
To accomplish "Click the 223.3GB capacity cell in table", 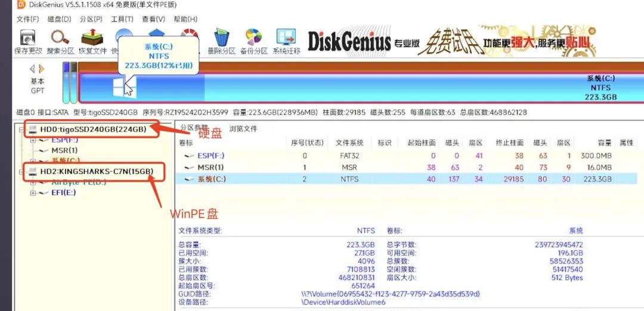I will [x=597, y=179].
